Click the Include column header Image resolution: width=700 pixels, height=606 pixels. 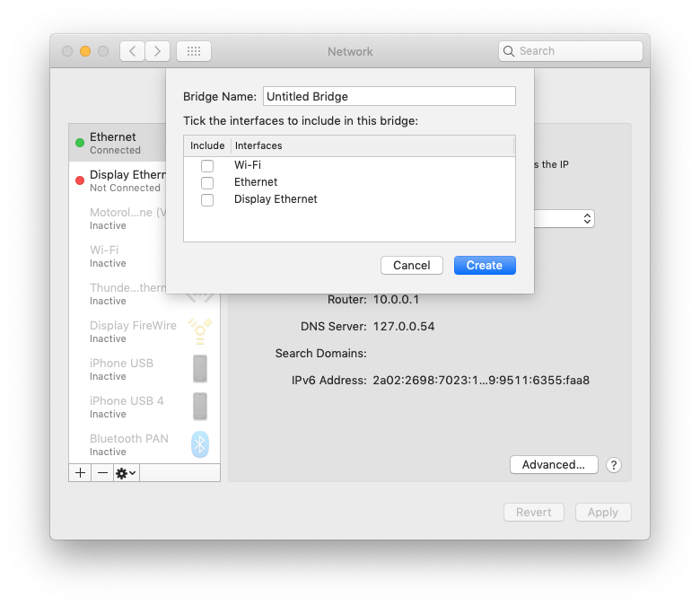[207, 145]
